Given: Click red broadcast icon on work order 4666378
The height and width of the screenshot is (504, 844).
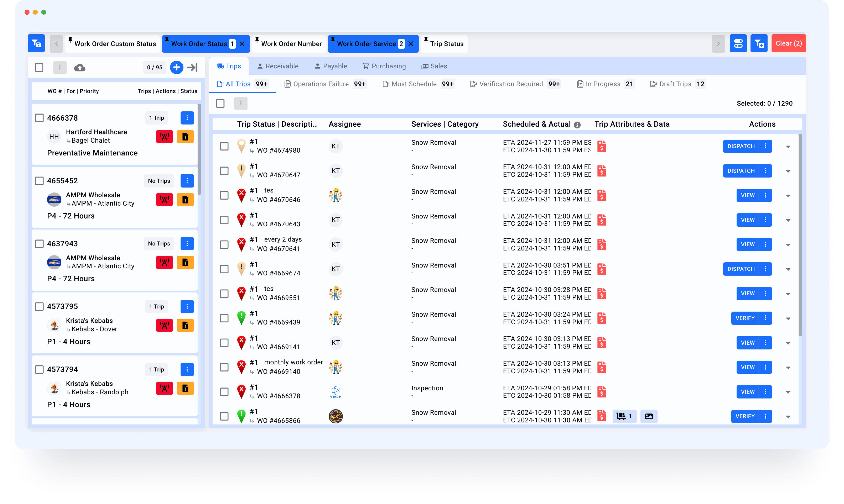Looking at the screenshot, I should tap(165, 137).
